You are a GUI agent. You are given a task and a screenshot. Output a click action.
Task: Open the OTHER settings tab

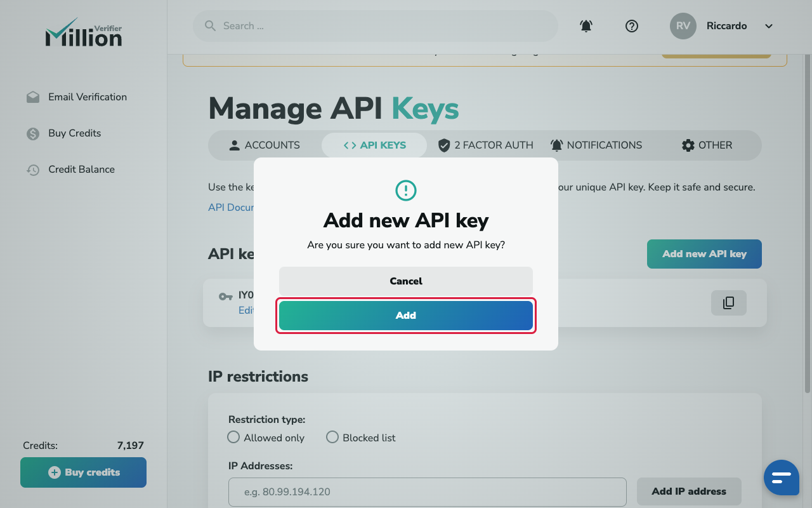(707, 145)
